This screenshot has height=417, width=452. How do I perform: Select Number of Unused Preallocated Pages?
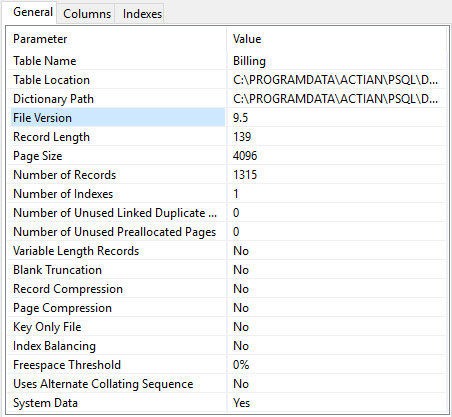click(115, 232)
